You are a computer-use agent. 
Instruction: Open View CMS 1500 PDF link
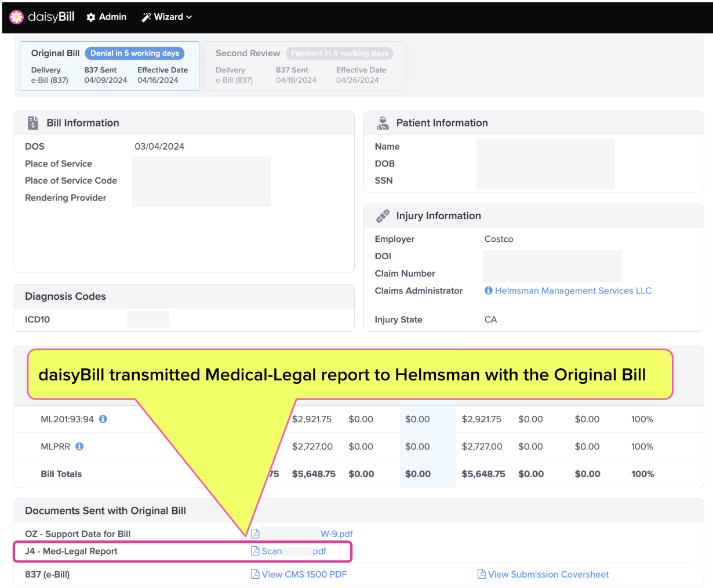(304, 574)
